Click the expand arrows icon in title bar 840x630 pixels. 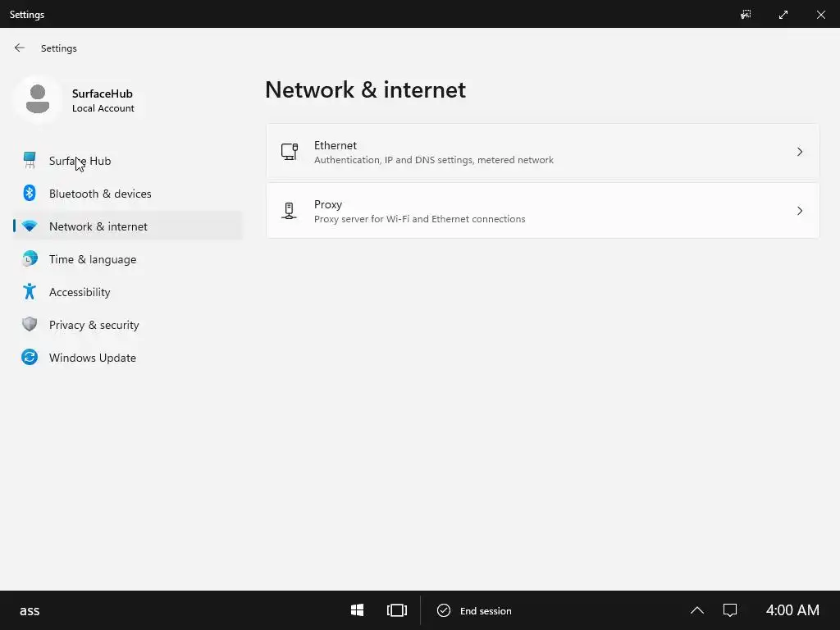coord(783,15)
